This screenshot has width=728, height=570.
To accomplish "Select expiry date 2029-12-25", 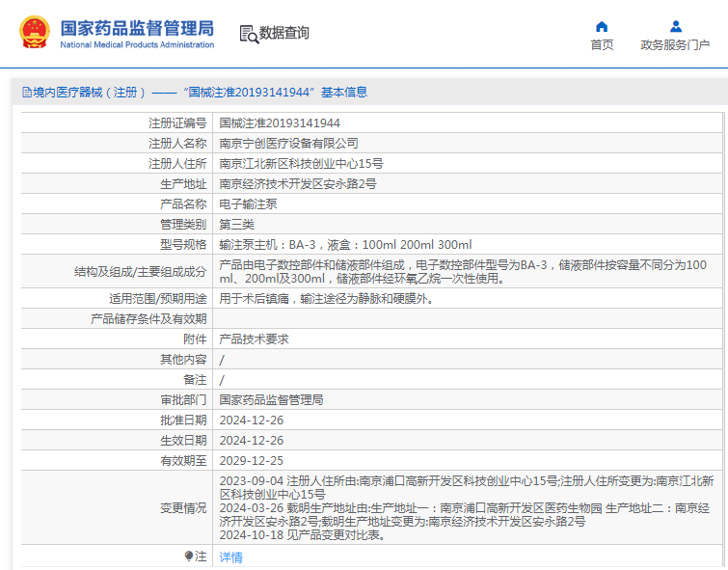I will click(x=251, y=461).
